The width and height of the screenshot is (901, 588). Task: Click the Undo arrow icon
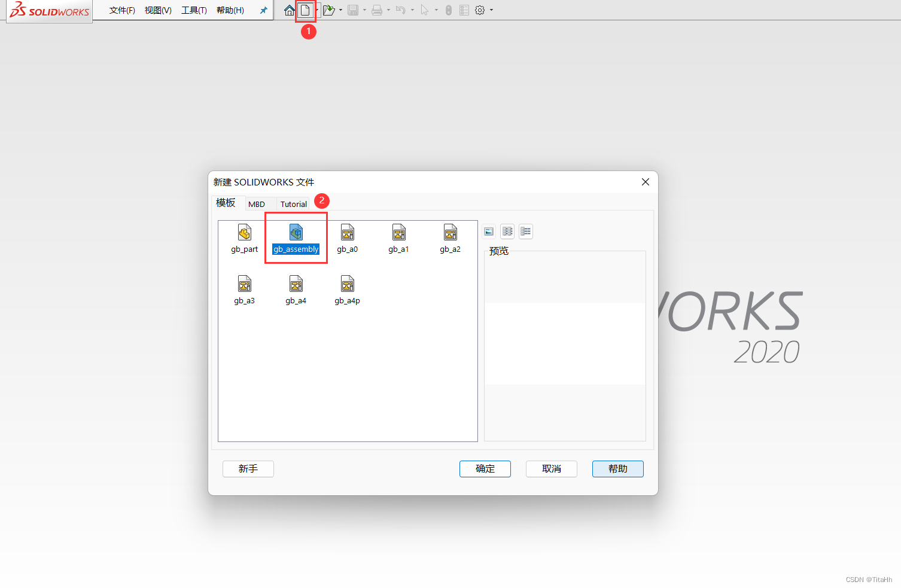point(401,10)
